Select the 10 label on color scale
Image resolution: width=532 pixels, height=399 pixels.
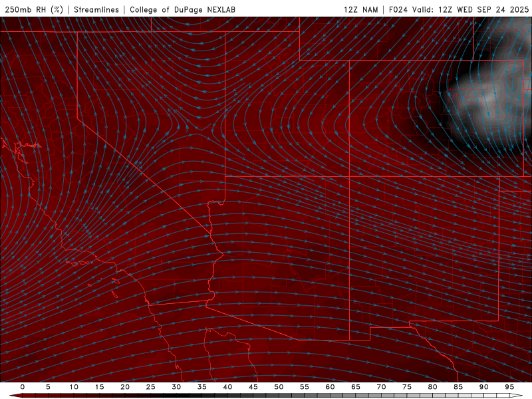point(74,387)
